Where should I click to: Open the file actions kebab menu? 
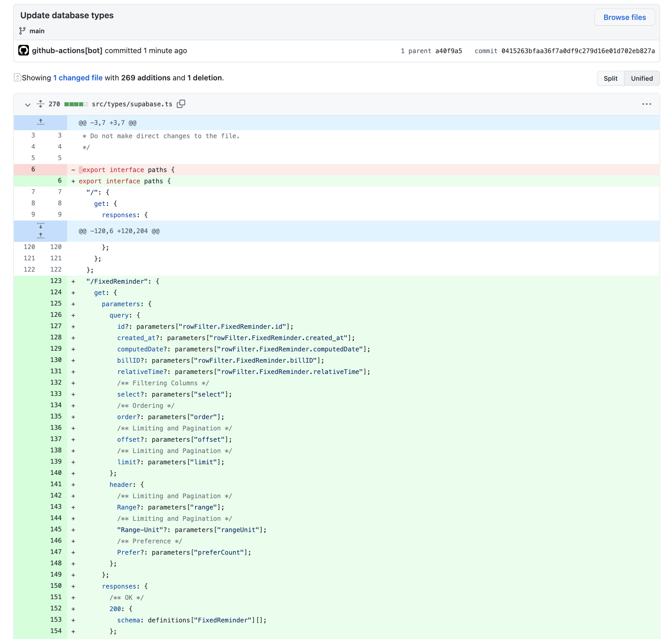(x=647, y=104)
